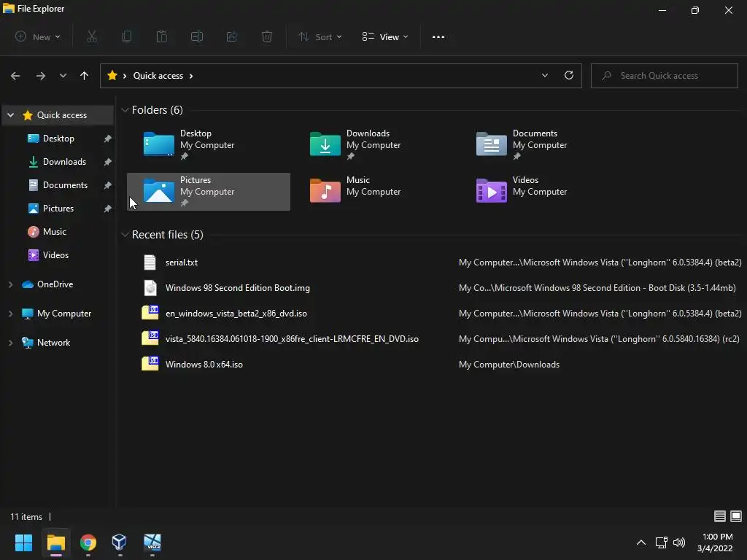
Task: Open the Downloads folder tile
Action: tap(374, 145)
